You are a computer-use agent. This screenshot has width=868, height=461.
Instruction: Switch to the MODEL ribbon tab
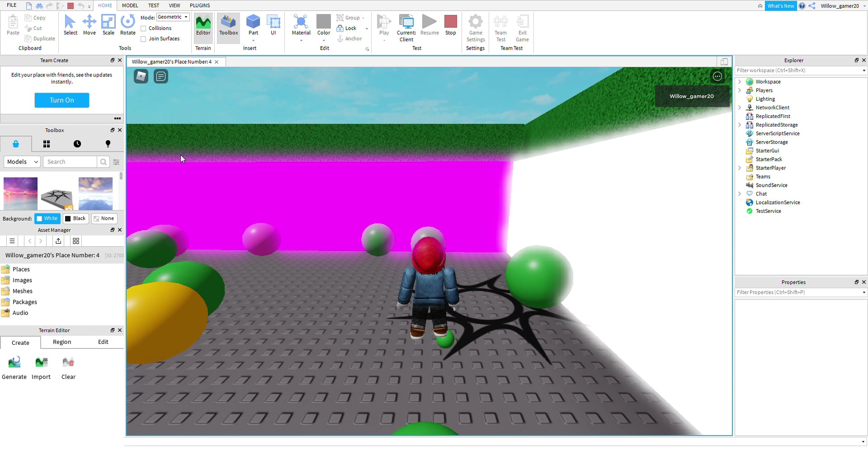[130, 5]
